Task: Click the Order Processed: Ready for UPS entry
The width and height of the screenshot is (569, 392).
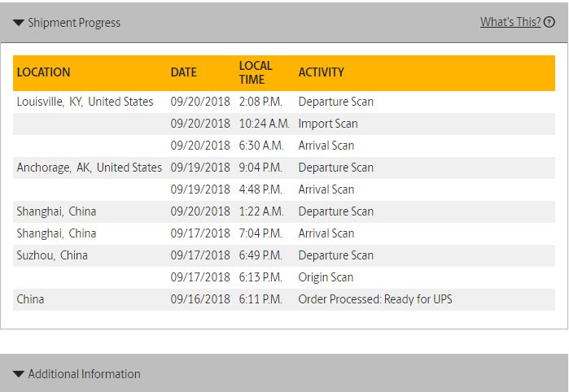Action: click(375, 299)
